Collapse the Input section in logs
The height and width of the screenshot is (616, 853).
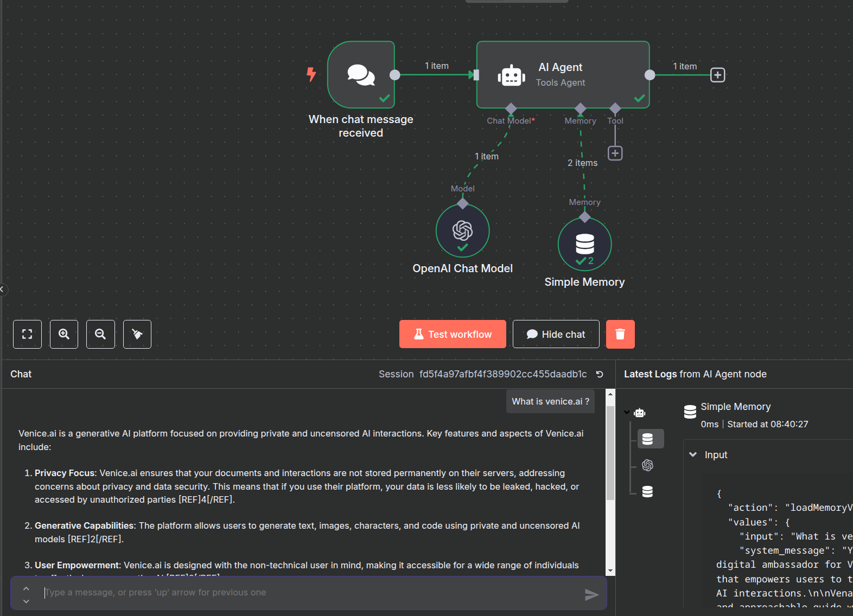pos(693,455)
